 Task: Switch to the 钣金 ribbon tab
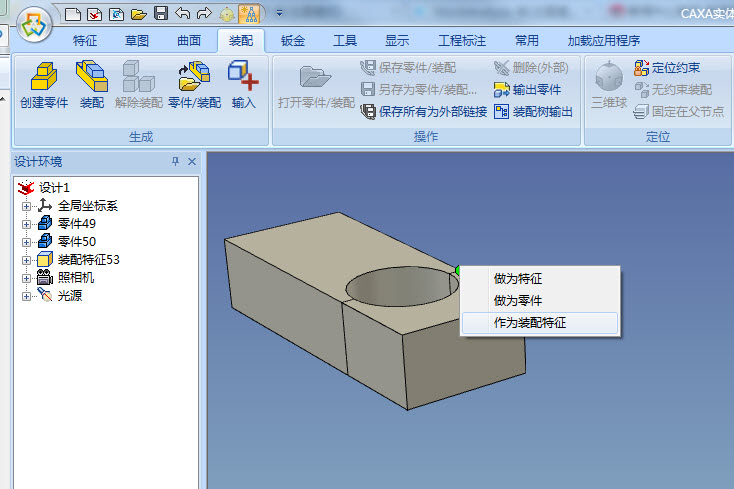coord(293,41)
